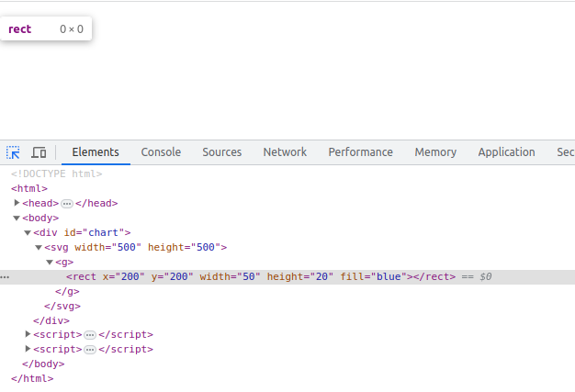
Task: Click the ellipsis badge in the first script tag
Action: [90, 335]
